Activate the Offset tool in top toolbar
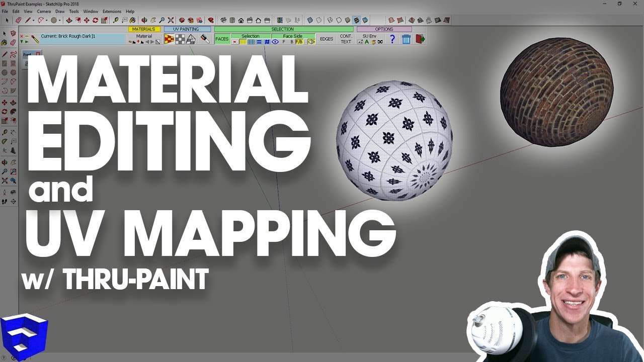This screenshot has width=644, height=362. tap(78, 20)
